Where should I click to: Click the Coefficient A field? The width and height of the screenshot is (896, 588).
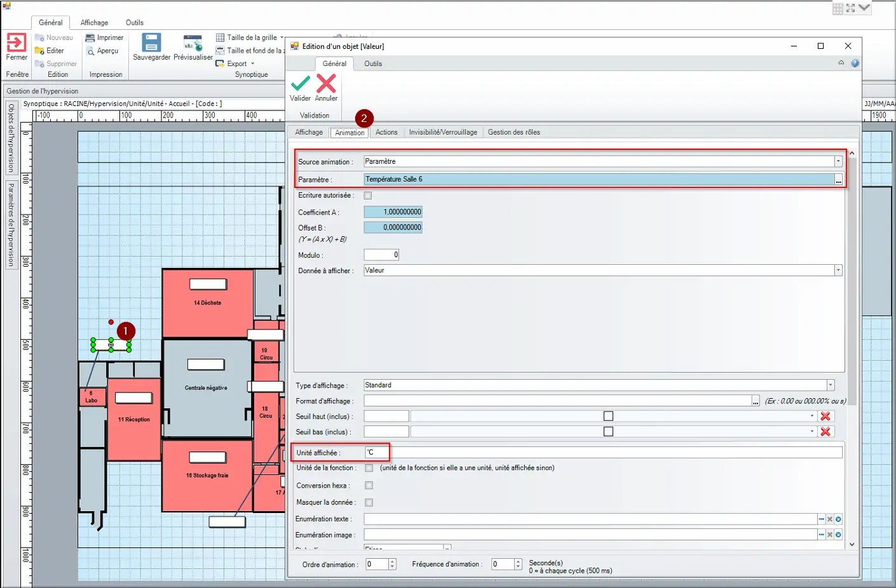(x=393, y=212)
